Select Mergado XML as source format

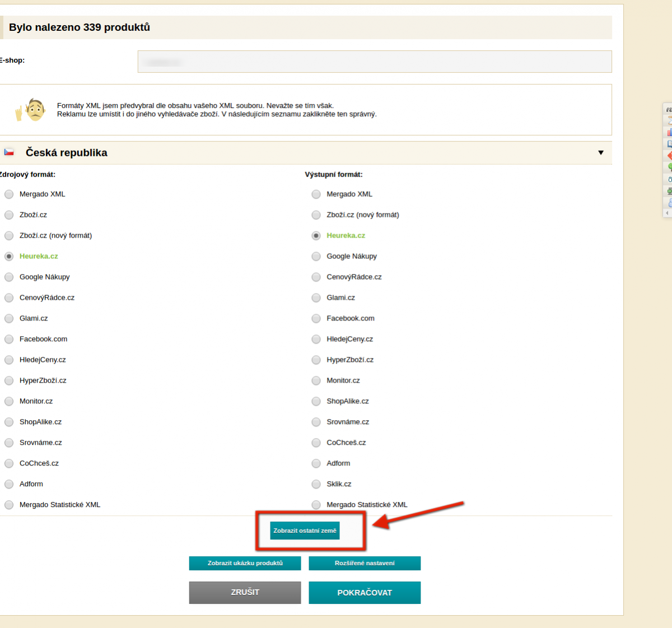(x=9, y=194)
